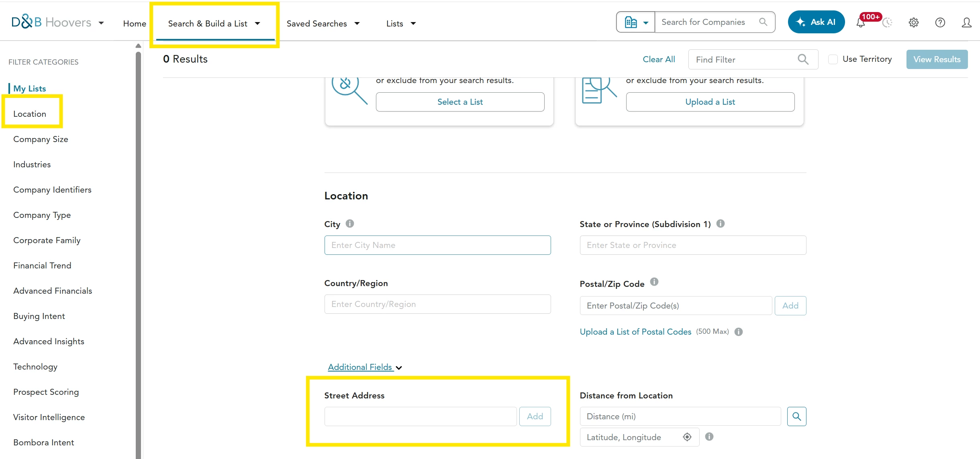Click the D&B Hoovers logo

51,22
